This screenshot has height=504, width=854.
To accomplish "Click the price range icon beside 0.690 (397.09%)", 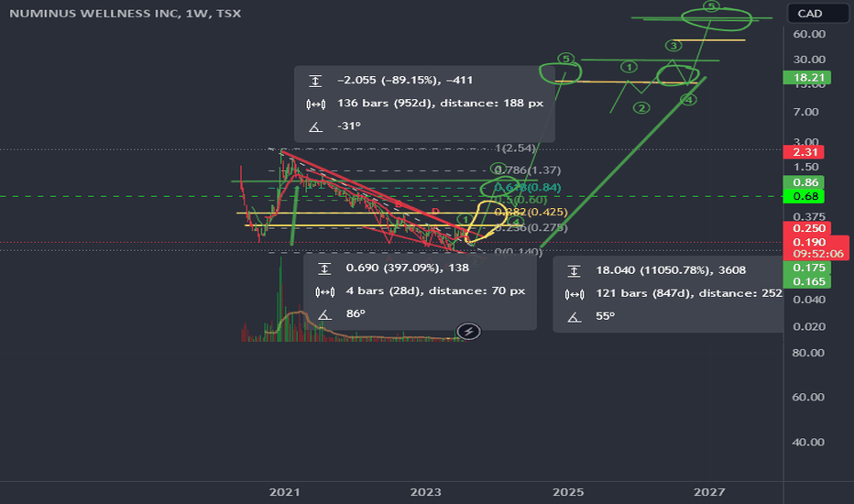I will click(324, 268).
